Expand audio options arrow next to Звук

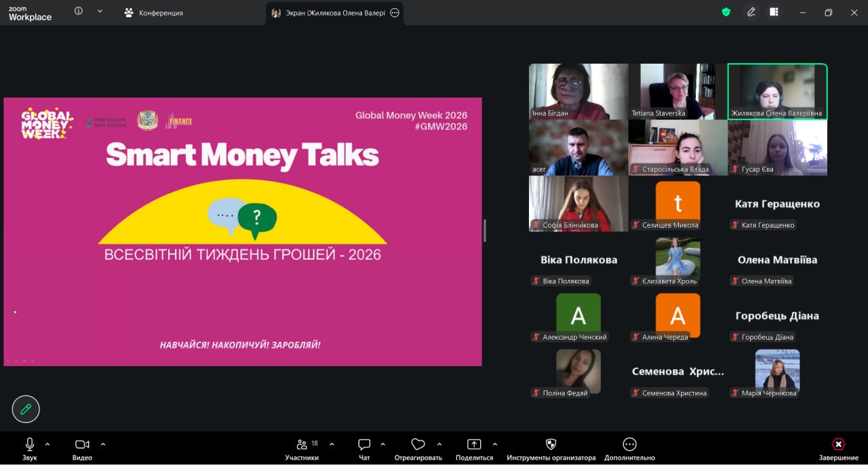47,445
